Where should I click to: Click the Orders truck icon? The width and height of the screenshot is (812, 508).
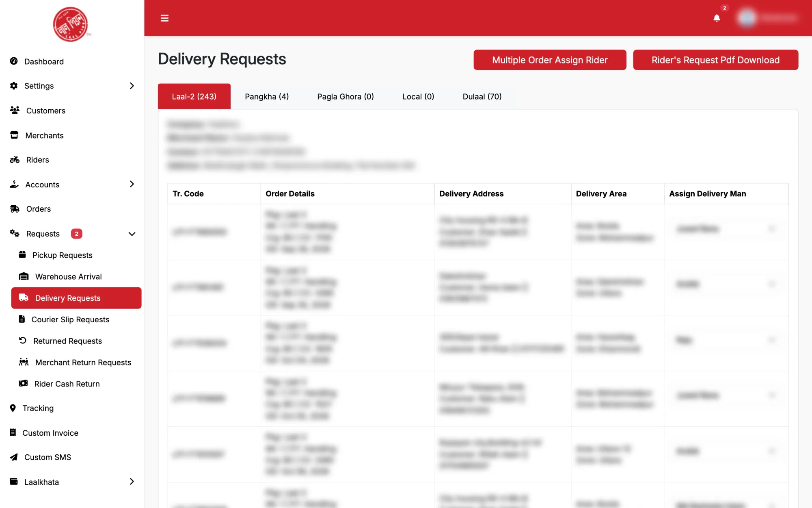point(15,209)
